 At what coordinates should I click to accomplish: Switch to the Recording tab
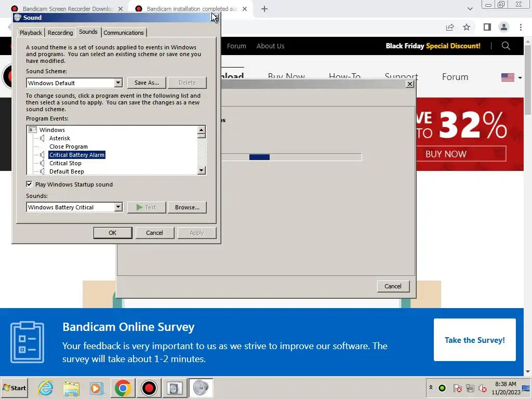(x=60, y=33)
